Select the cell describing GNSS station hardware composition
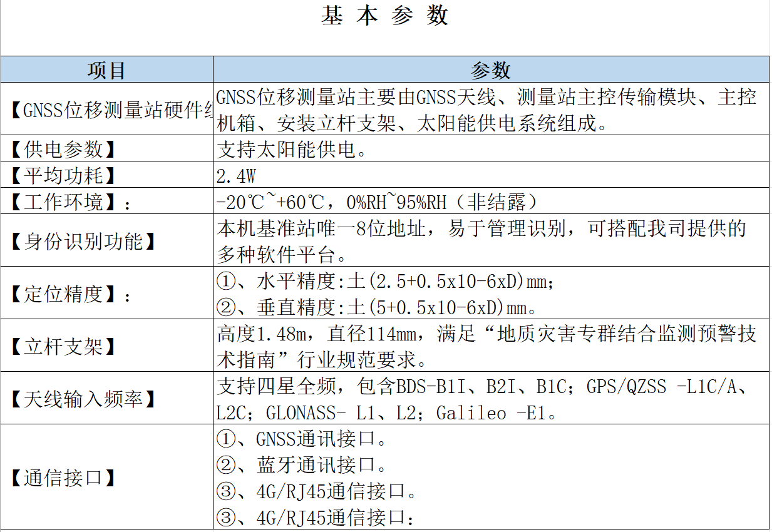772x532 pixels. 491,110
